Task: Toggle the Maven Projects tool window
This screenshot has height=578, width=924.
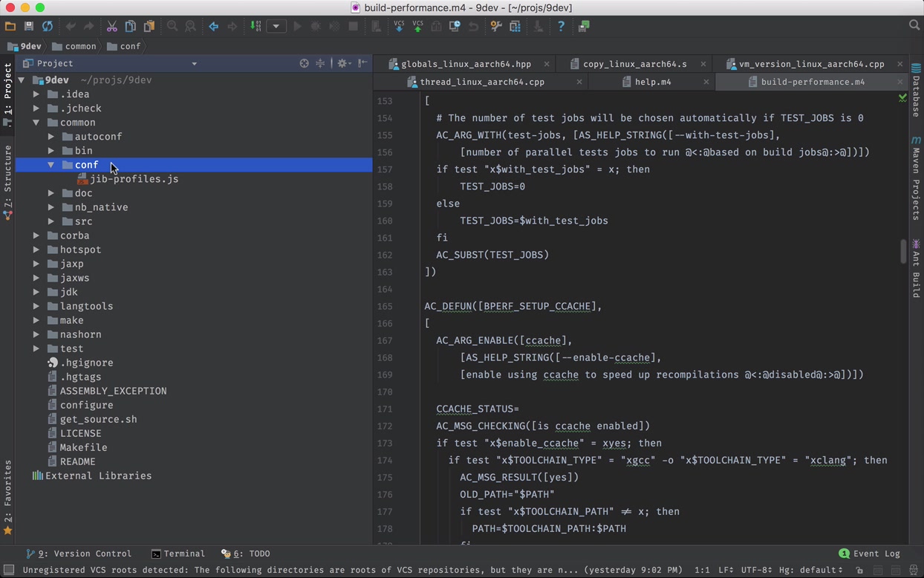Action: pyautogui.click(x=917, y=178)
